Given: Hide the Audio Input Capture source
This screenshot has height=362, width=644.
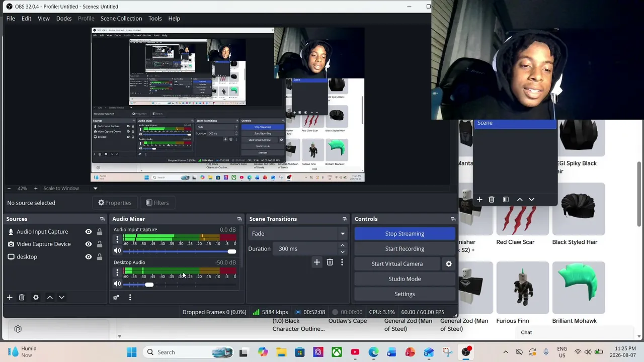Looking at the screenshot, I should (89, 232).
